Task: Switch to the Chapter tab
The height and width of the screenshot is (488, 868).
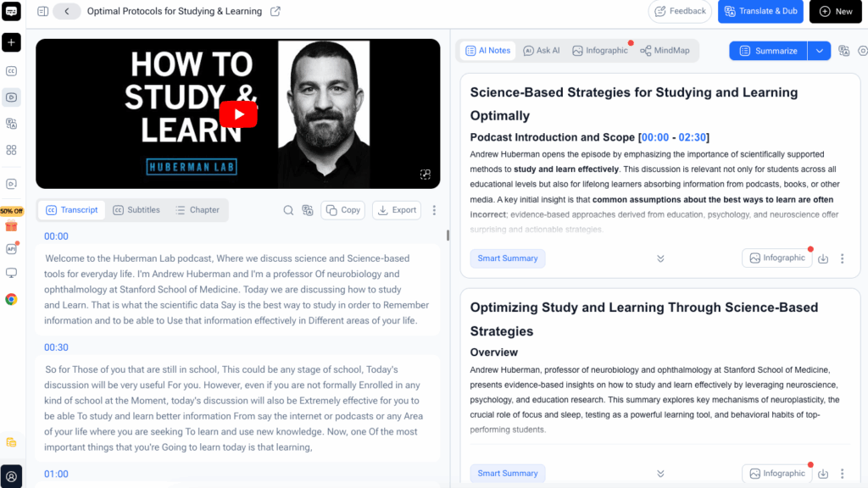Action: click(198, 210)
